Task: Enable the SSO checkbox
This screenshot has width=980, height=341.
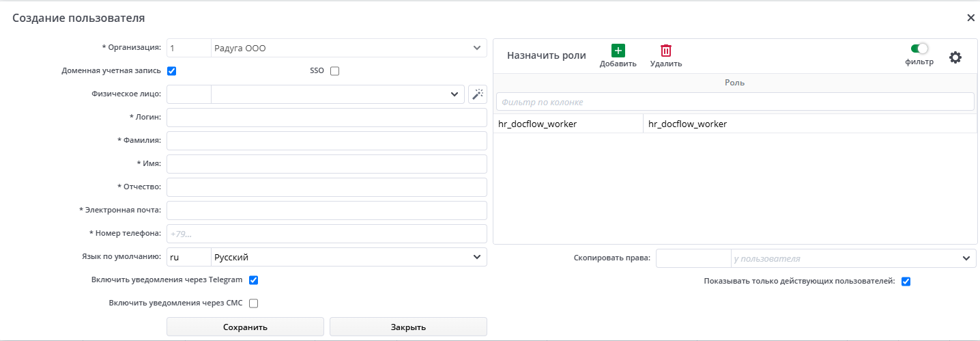Action: pos(334,70)
